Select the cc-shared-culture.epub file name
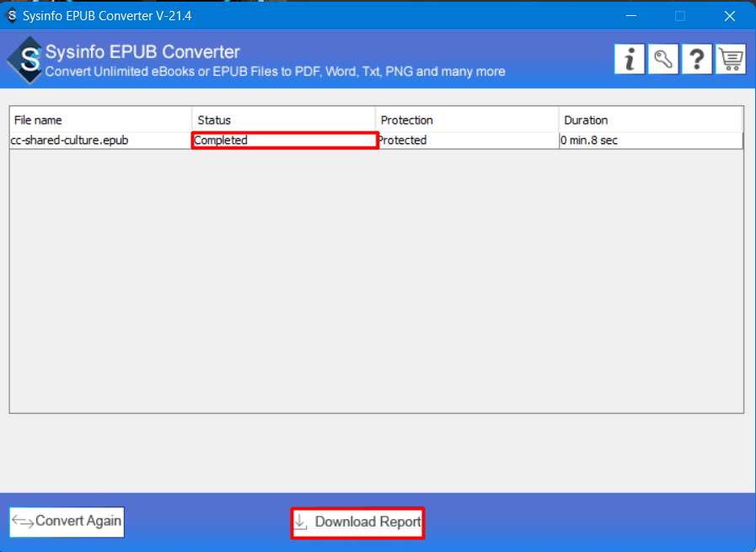756x552 pixels. pos(69,140)
